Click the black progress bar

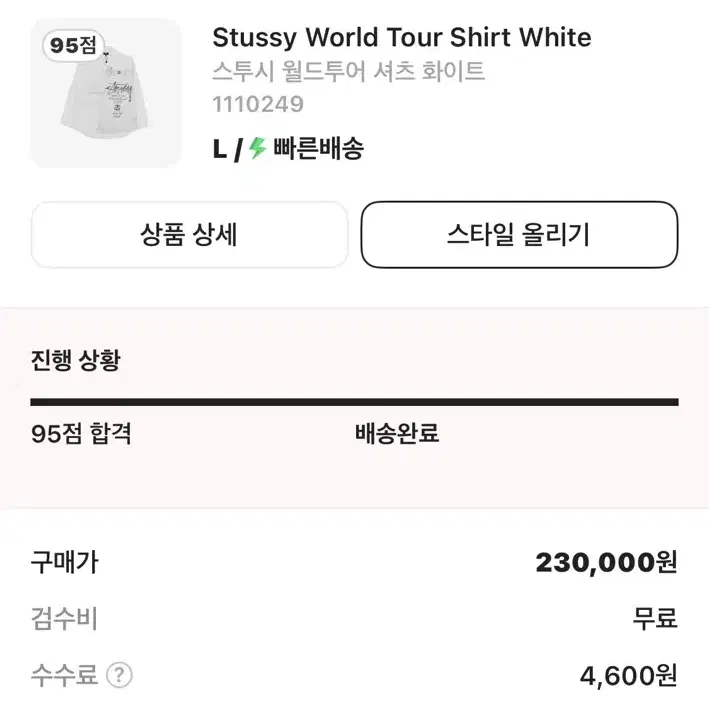(x=354, y=402)
